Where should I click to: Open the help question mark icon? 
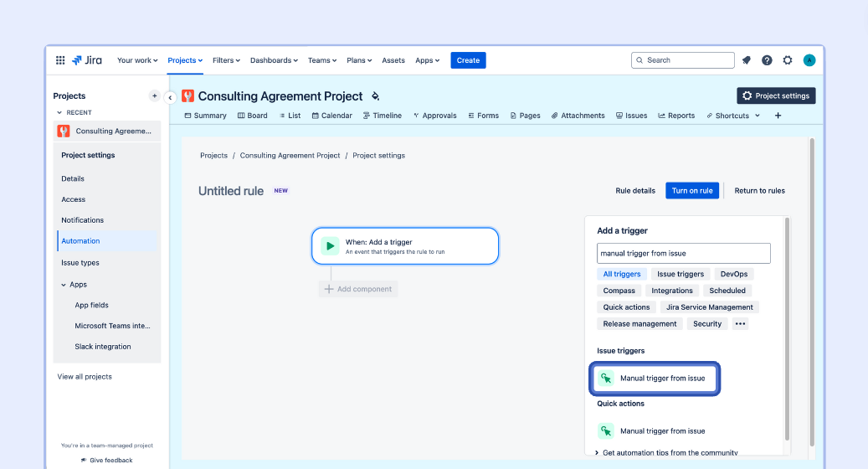(x=767, y=60)
